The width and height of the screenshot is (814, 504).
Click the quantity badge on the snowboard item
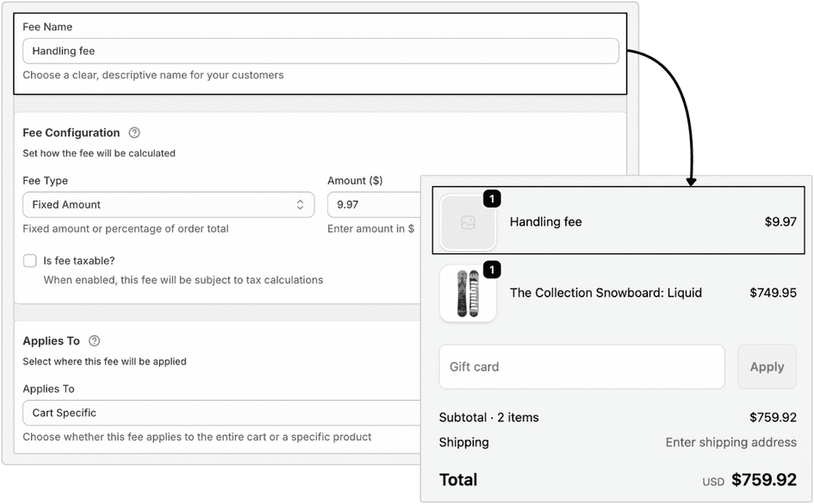click(492, 270)
